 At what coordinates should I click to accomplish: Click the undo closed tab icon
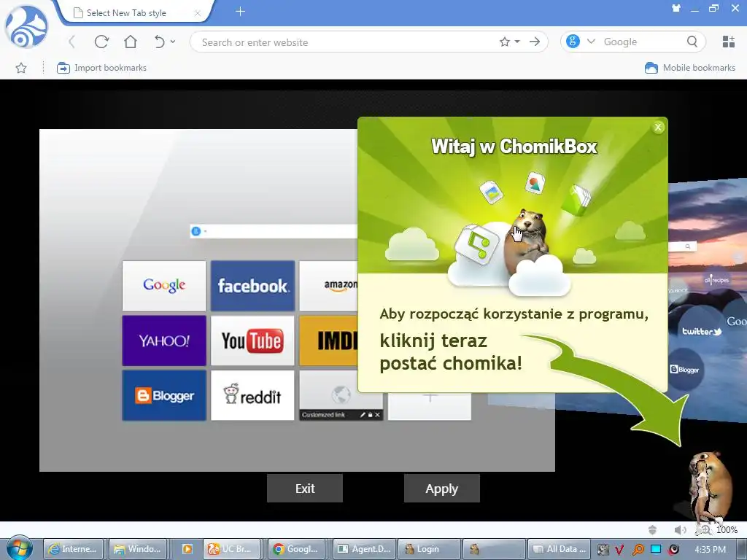pyautogui.click(x=159, y=42)
